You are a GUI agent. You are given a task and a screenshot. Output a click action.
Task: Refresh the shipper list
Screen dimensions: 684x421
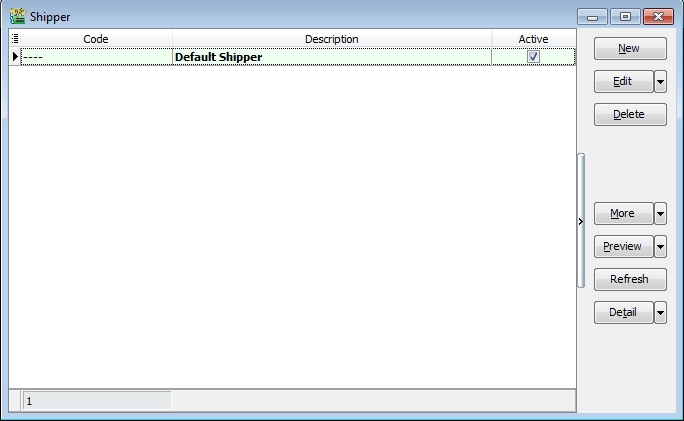(630, 279)
